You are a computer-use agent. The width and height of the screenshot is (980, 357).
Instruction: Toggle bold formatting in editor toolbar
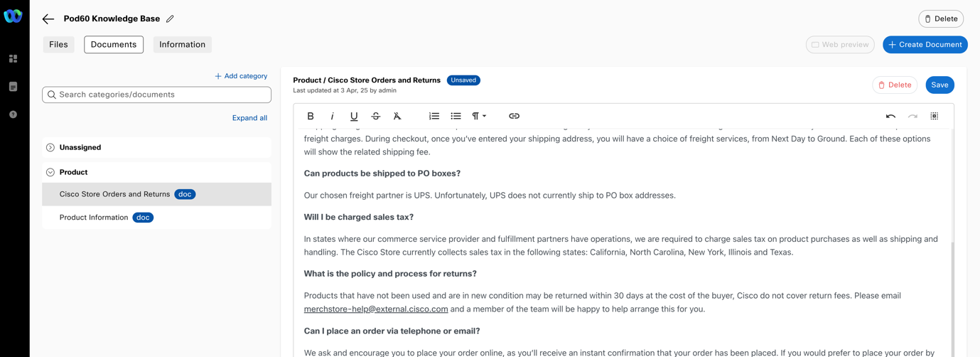click(x=311, y=116)
